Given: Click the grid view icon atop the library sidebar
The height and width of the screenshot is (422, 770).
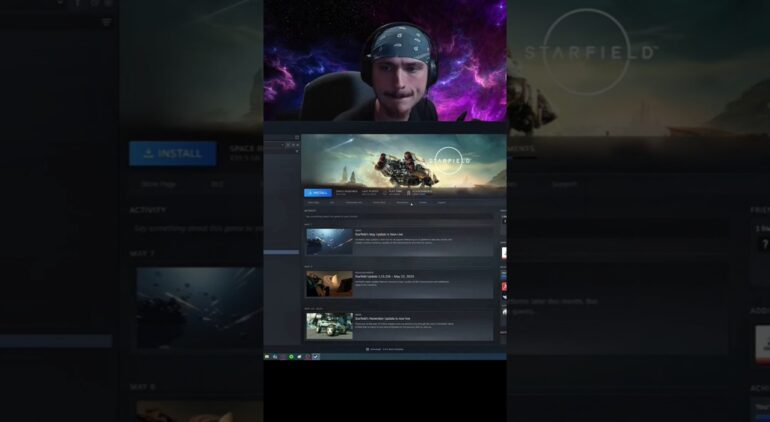Looking at the screenshot, I should pos(297,138).
